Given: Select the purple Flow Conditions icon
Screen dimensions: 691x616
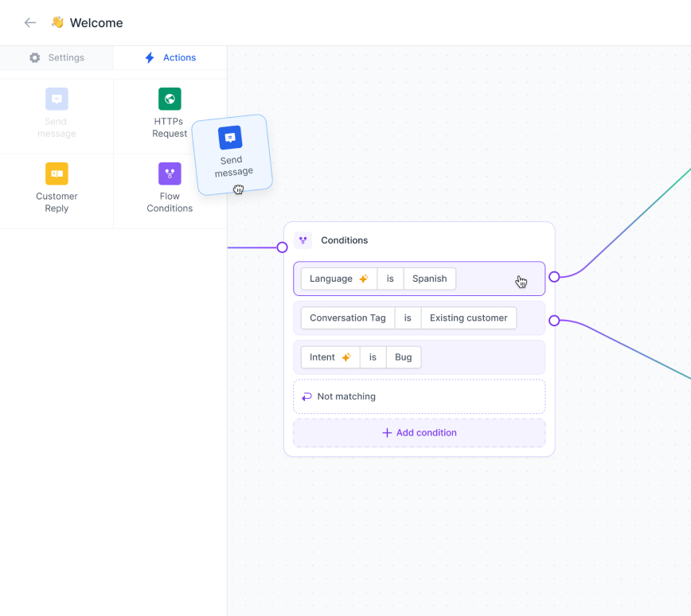Looking at the screenshot, I should point(170,173).
